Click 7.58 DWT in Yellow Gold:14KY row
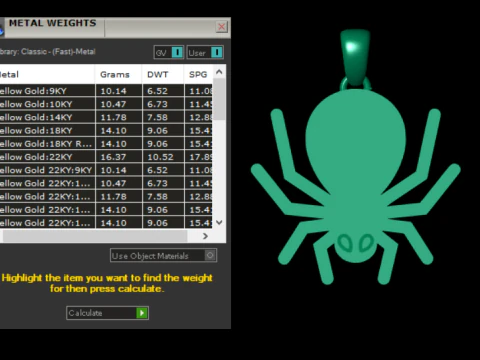Screen dimensions: 480x360 pos(163,117)
